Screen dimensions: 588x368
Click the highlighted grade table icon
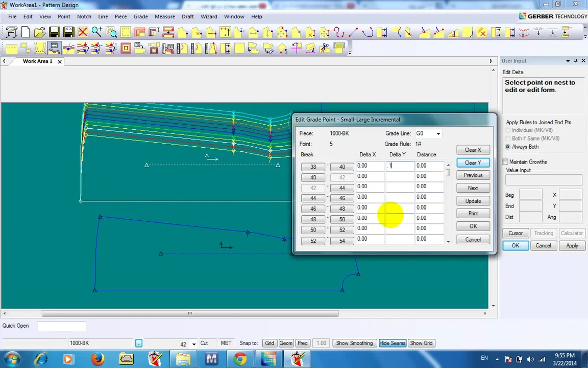[54, 49]
